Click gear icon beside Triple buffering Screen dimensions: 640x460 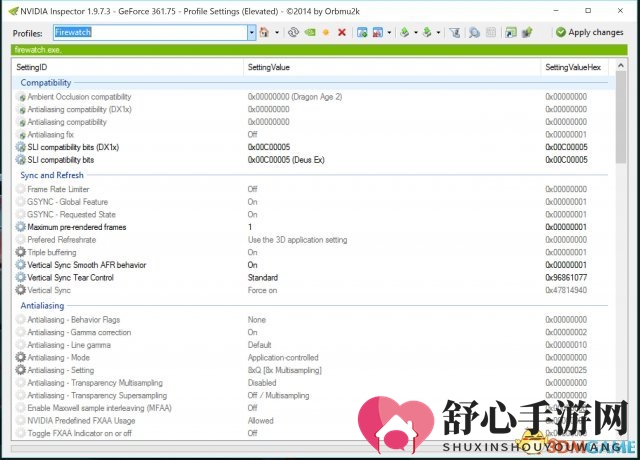(20, 252)
